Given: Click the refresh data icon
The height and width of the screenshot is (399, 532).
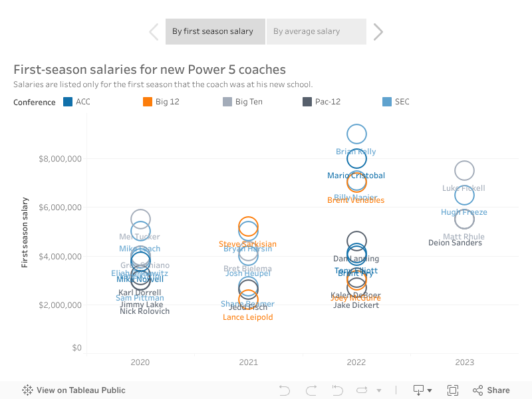Looking at the screenshot, I should click(x=362, y=390).
